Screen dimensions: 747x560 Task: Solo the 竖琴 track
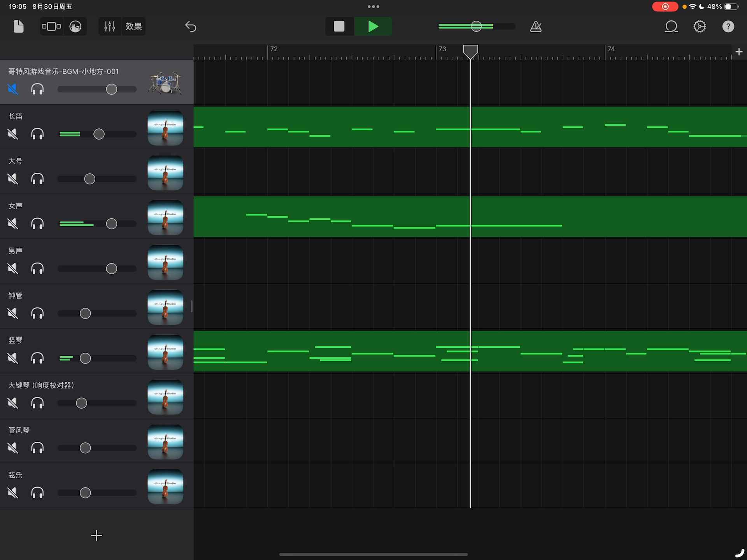[x=37, y=358]
